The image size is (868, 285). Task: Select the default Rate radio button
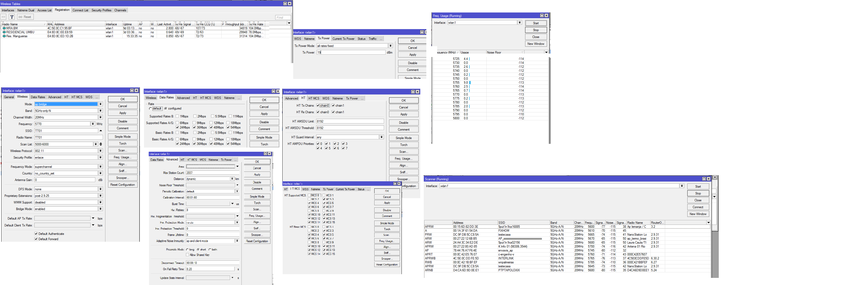(150, 108)
